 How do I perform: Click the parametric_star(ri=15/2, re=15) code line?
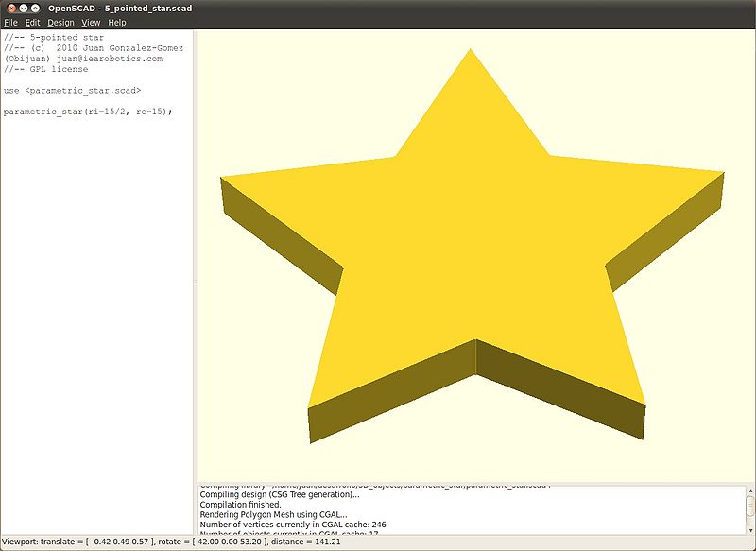pyautogui.click(x=87, y=112)
